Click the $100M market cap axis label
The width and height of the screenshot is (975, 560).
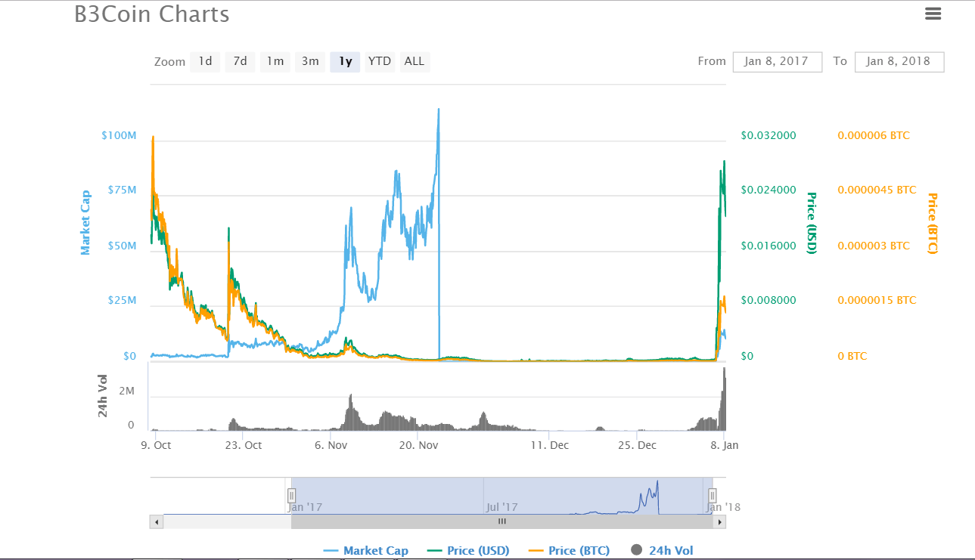[118, 135]
